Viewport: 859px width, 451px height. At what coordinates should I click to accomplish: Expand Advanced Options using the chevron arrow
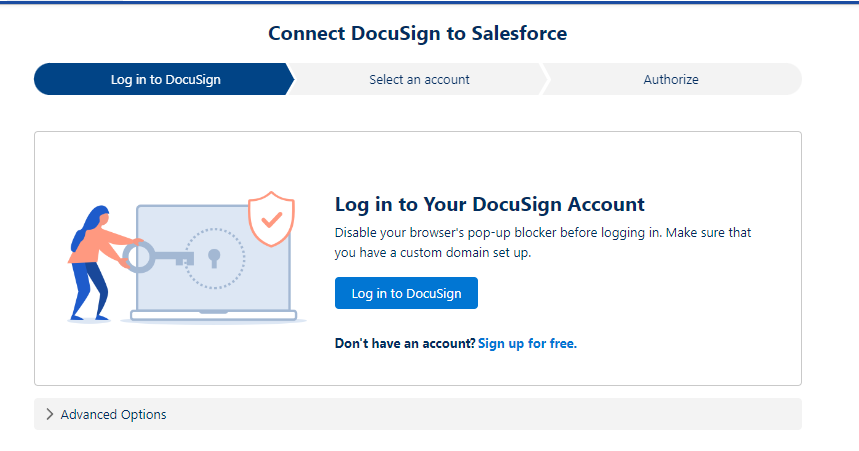49,414
